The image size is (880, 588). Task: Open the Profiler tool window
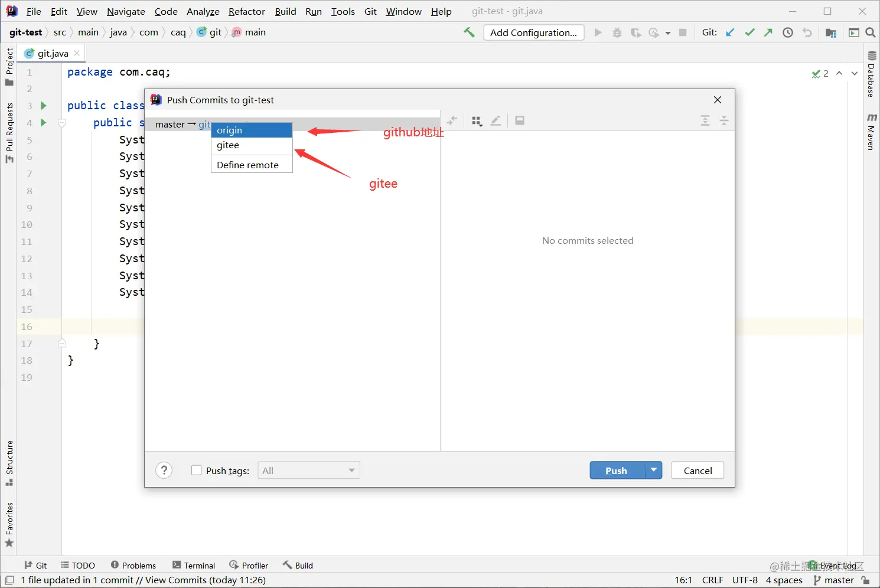(x=249, y=565)
